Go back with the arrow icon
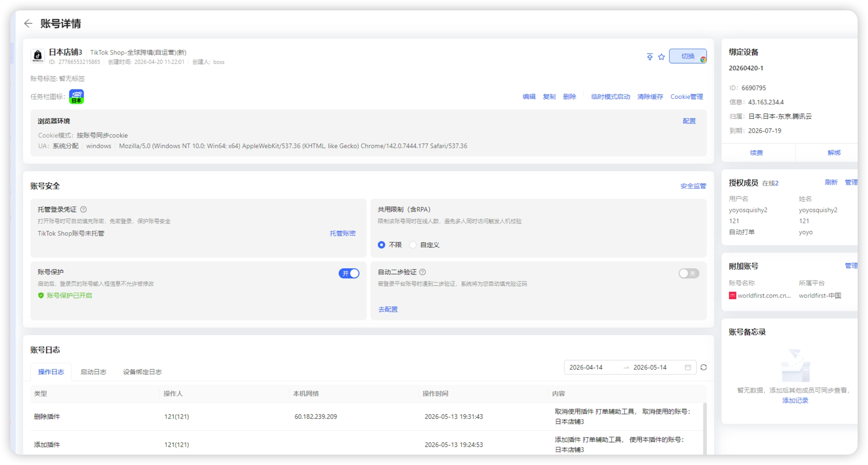This screenshot has width=868, height=465. (28, 23)
